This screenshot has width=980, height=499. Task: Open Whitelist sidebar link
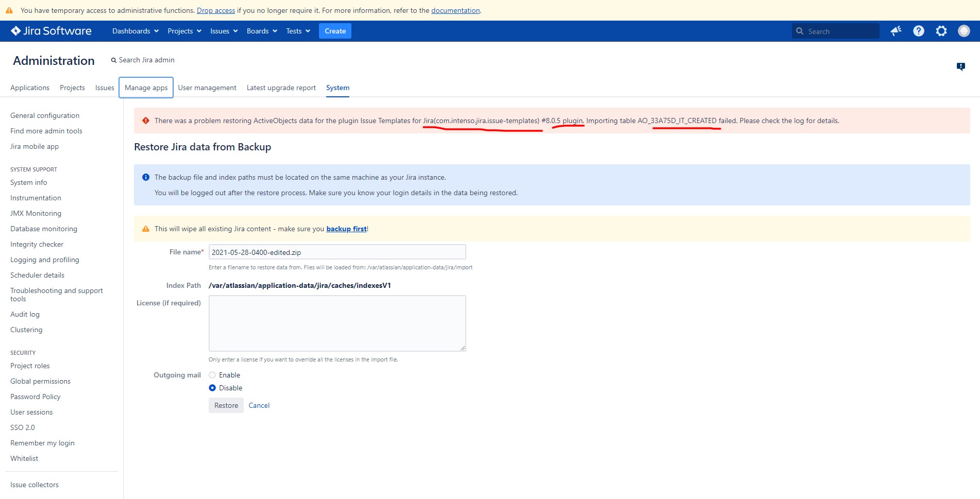24,458
